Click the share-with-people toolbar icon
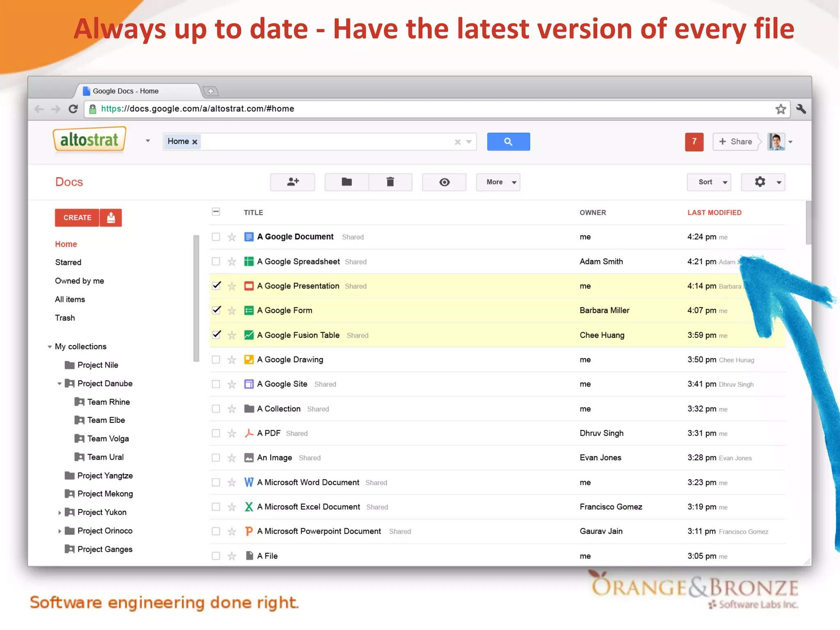 point(292,182)
